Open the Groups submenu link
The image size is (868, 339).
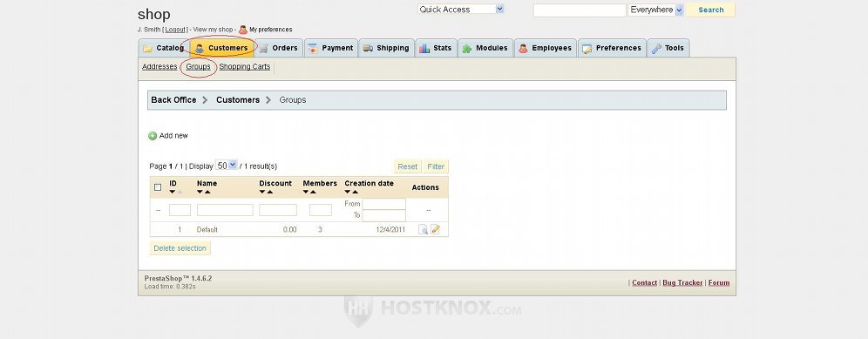pos(198,66)
